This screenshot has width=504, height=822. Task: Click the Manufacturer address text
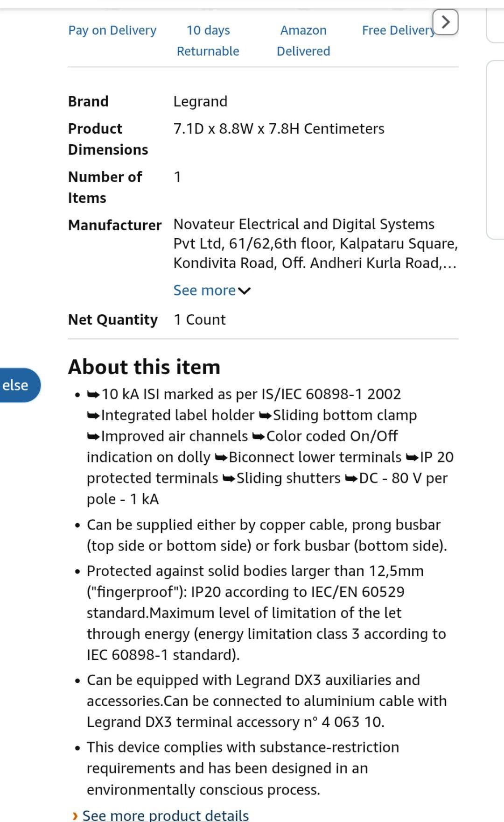coord(315,244)
